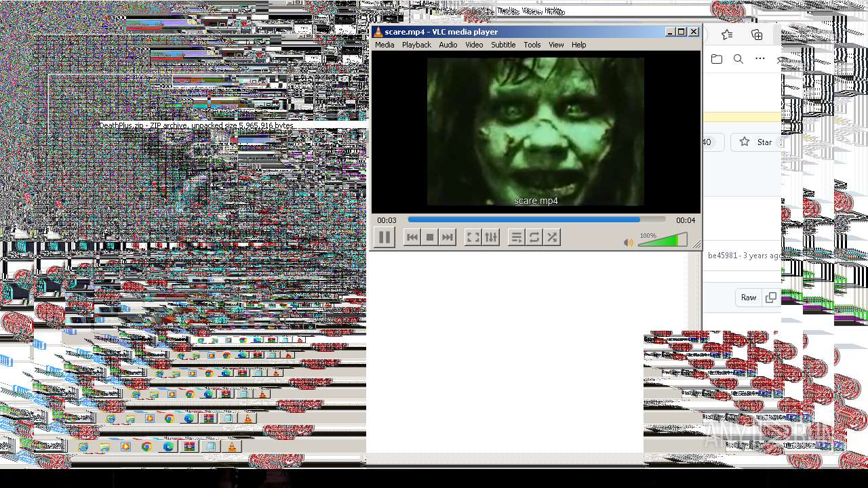Mute audio via VLC speaker icon
Screen dimensions: 868x488
(x=629, y=242)
